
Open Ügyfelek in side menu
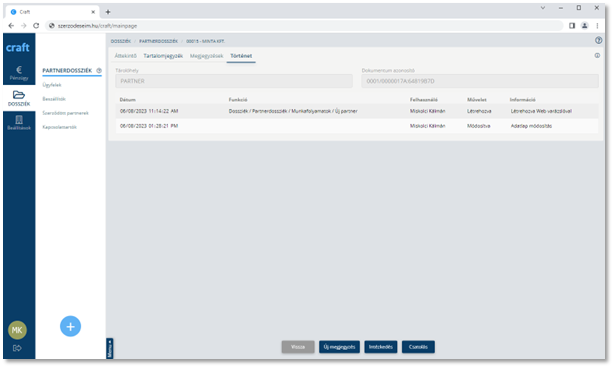[52, 85]
